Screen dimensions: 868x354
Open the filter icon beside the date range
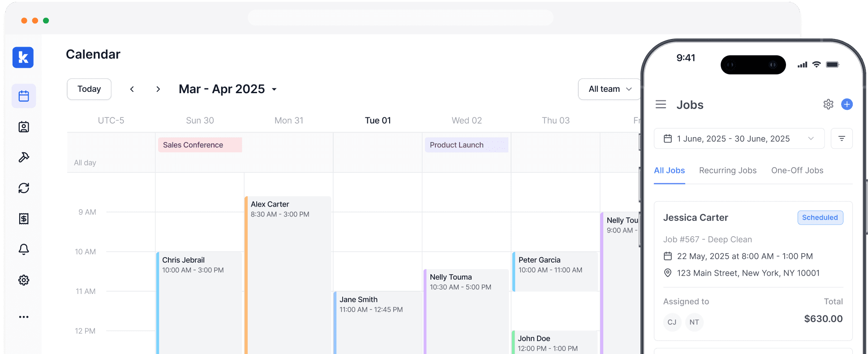842,138
